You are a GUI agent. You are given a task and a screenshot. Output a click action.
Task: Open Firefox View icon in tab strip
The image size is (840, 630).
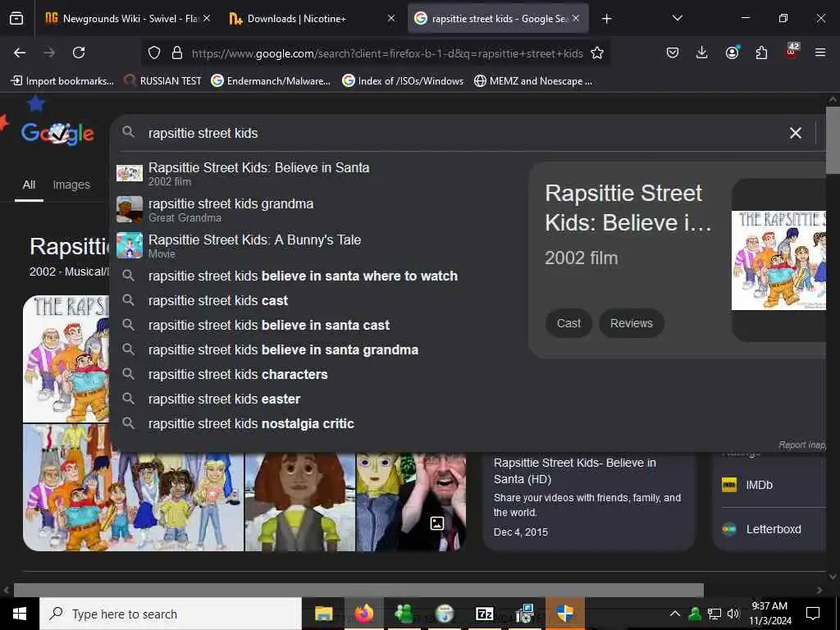pyautogui.click(x=16, y=19)
